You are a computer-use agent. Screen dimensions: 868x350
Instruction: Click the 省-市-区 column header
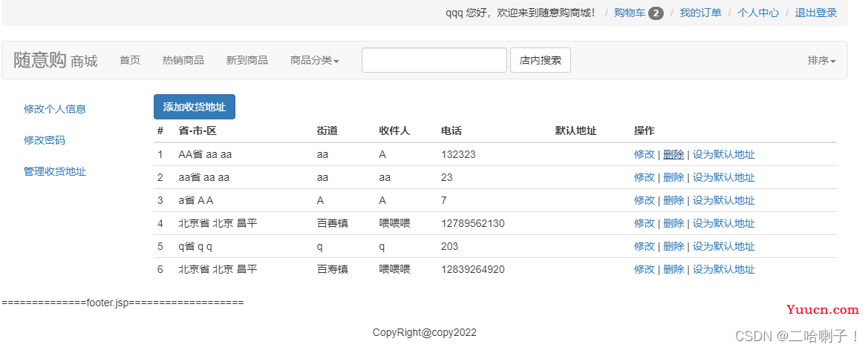tap(197, 131)
